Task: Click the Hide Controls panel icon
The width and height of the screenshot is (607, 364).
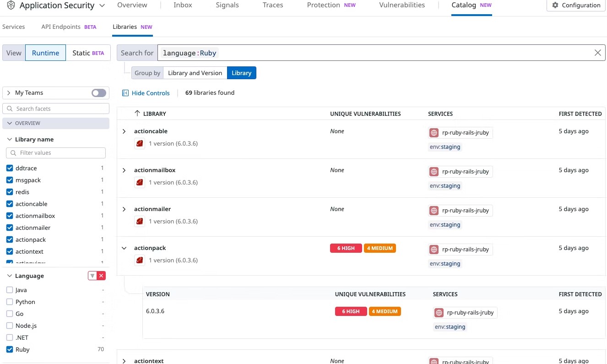Action: click(x=125, y=93)
